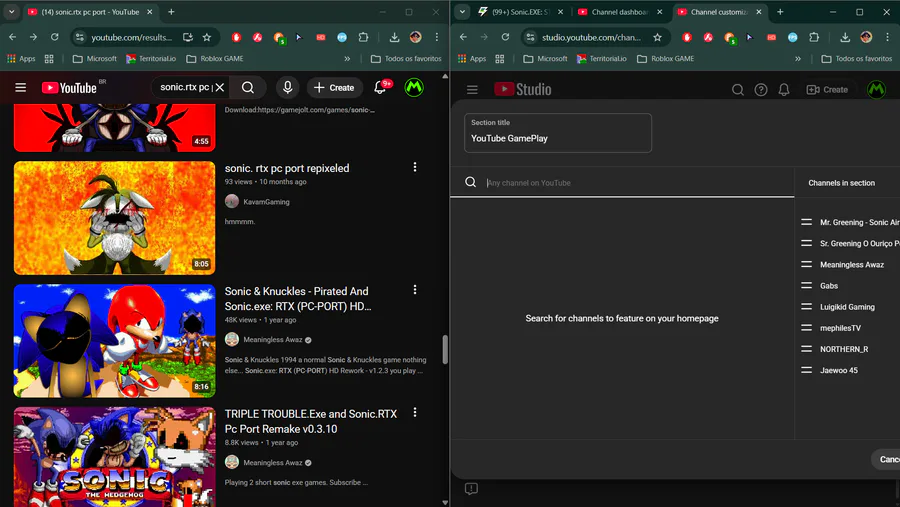Select the Channel customization tab
Screen dimensions: 900x507
point(719,11)
